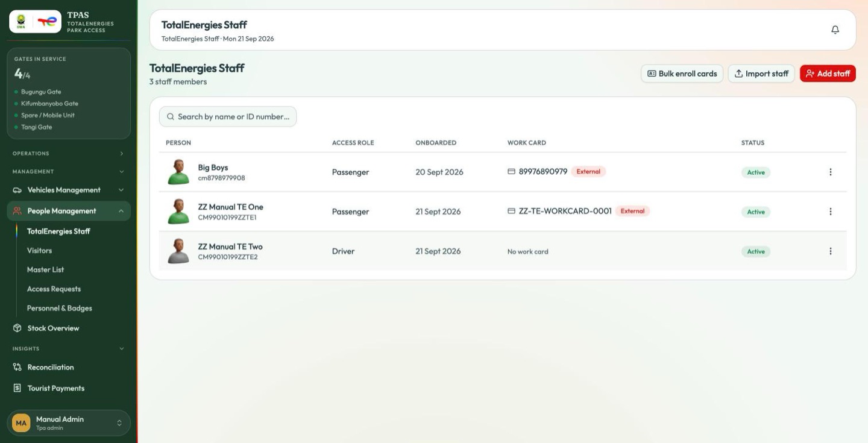Image resolution: width=868 pixels, height=443 pixels.
Task: Select Kifumbanyobo Gate in gates list
Action: tap(49, 104)
